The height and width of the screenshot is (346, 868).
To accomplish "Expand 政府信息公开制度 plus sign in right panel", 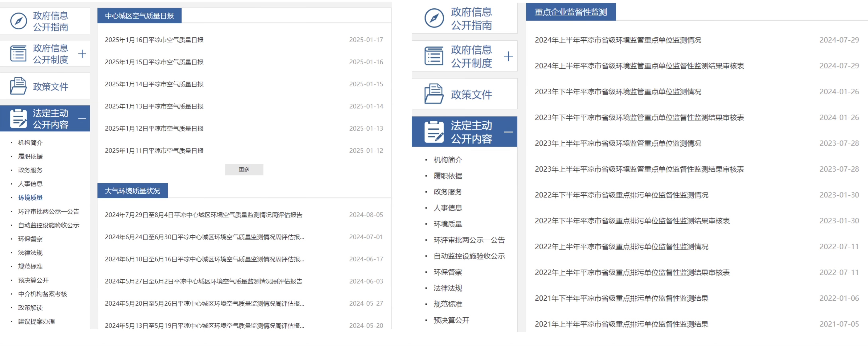I will [x=508, y=56].
